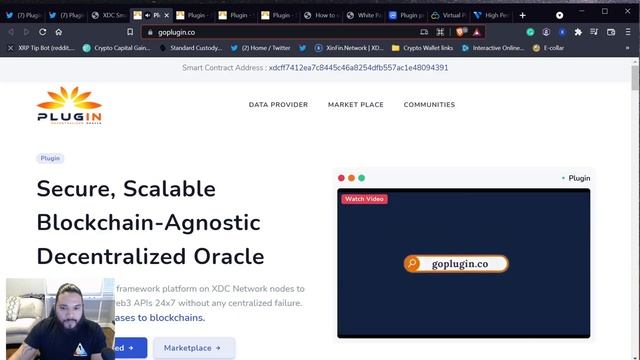The width and height of the screenshot is (640, 360).
Task: Switch to the High Per tab
Action: [x=491, y=16]
